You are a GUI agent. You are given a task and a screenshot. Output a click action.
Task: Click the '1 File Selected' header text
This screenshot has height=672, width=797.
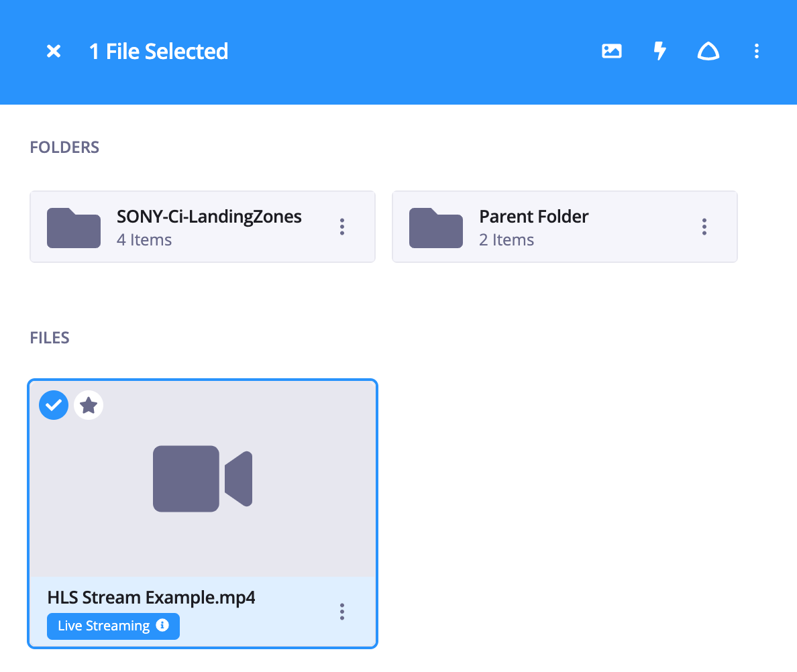(x=158, y=51)
